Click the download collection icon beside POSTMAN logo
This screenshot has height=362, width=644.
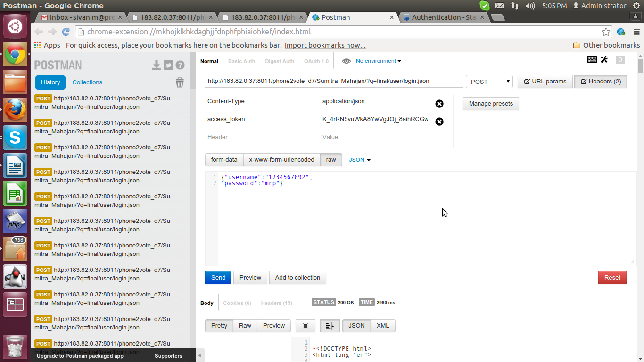156,65
